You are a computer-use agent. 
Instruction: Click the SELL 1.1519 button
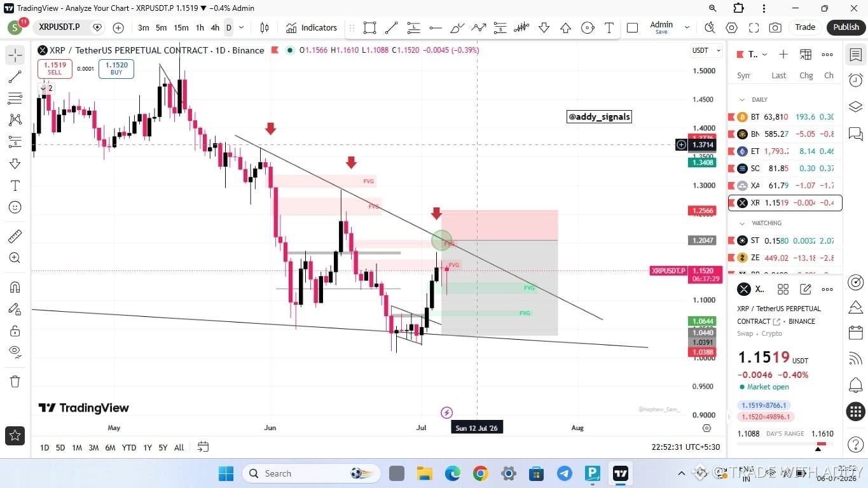[x=55, y=69]
